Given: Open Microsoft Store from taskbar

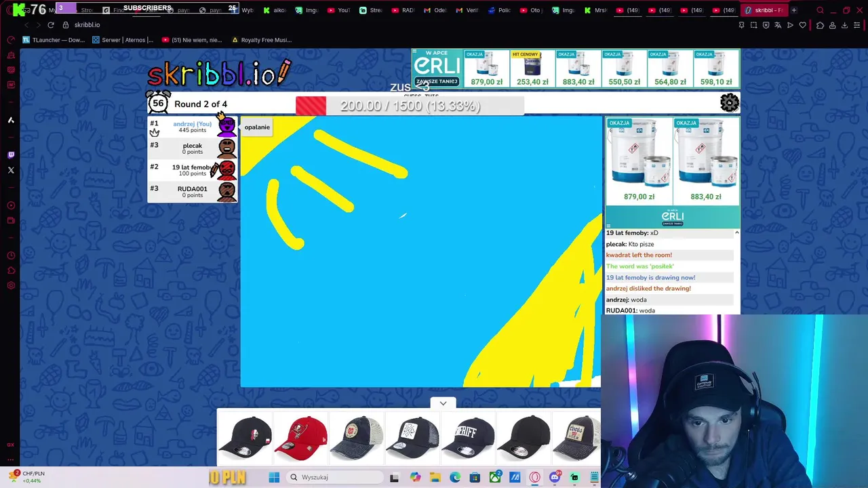Looking at the screenshot, I should click(x=475, y=477).
